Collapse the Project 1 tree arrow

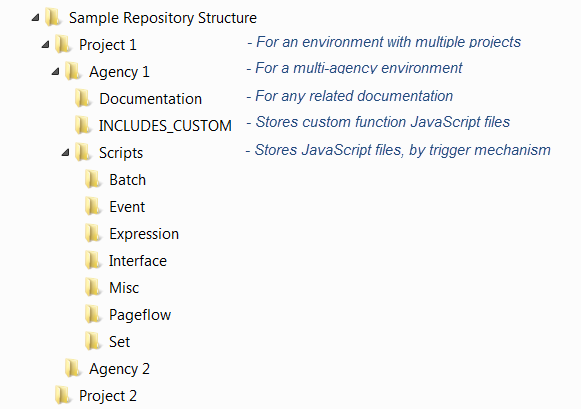point(46,44)
